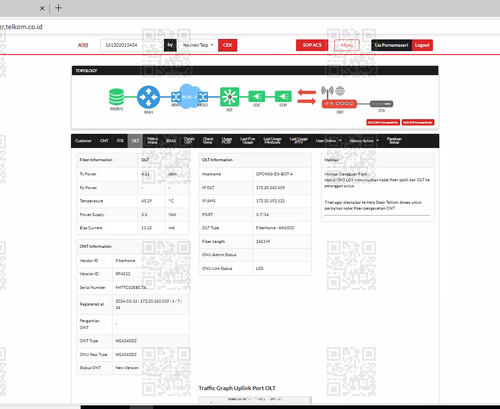Open the Usage FUP tab
The width and height of the screenshot is (500, 409).
[x=227, y=141]
